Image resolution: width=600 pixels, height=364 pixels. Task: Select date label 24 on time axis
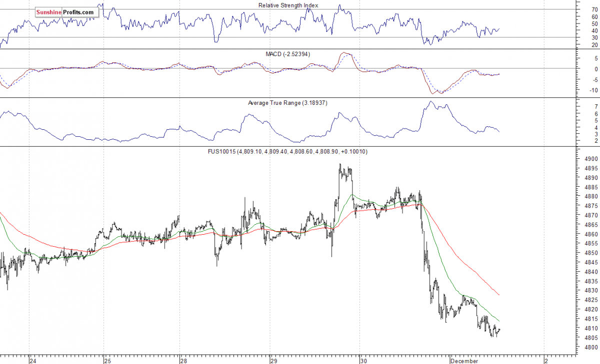coord(32,360)
